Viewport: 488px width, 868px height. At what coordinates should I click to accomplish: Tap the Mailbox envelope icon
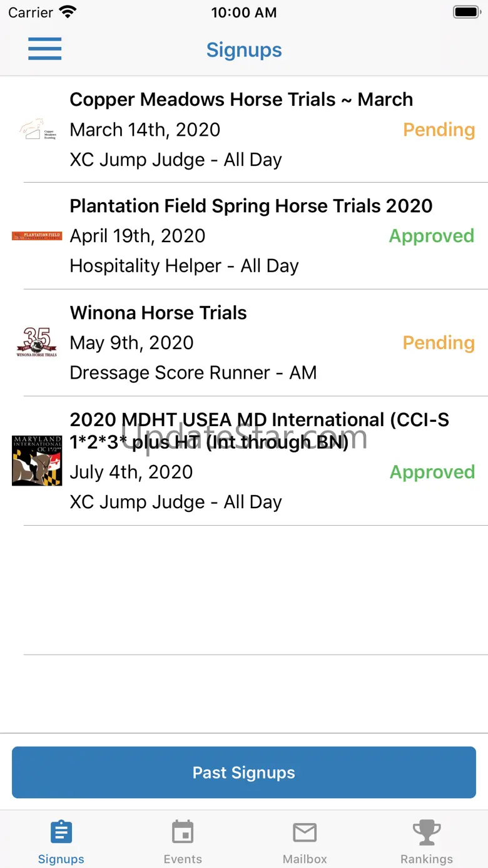(x=305, y=832)
